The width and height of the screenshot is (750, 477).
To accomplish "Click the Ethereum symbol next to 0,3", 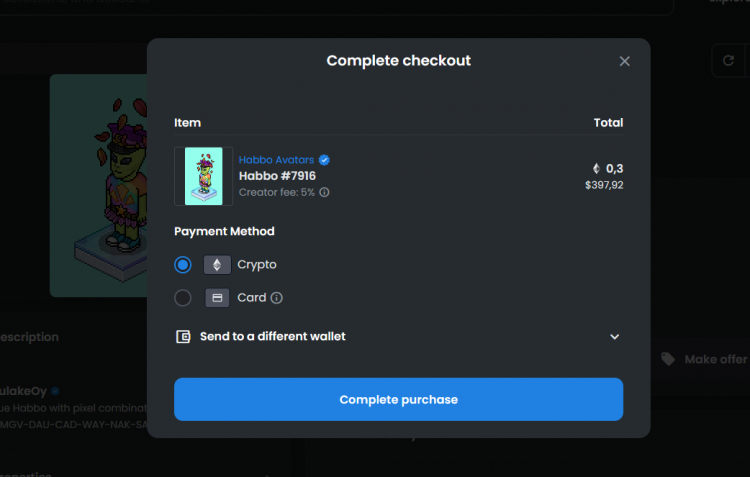I will click(596, 168).
